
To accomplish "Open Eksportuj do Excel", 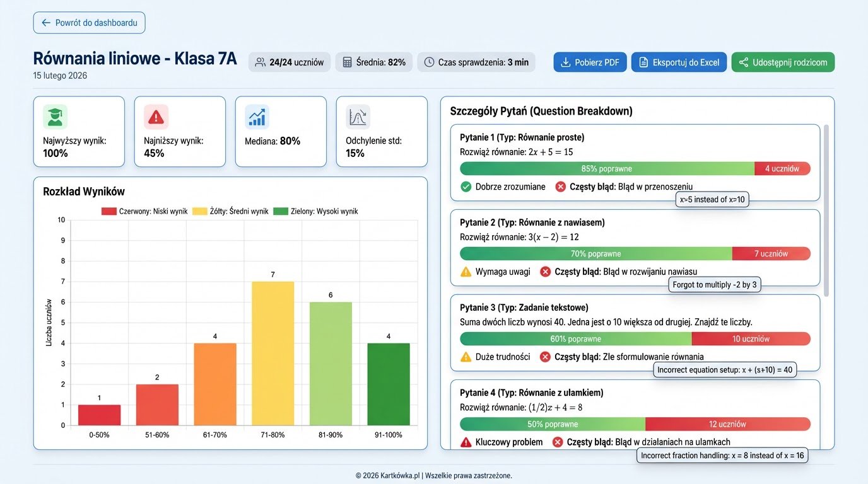I will click(678, 62).
